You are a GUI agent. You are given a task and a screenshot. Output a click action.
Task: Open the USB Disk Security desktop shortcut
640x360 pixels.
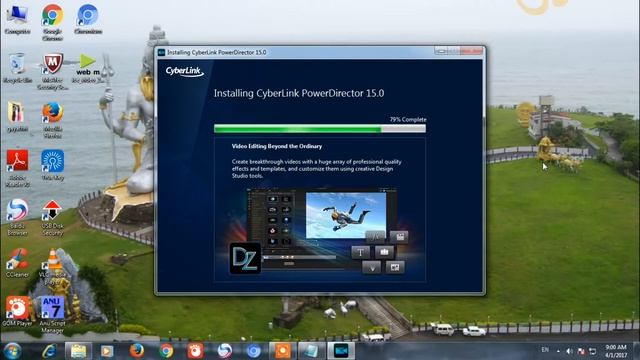click(52, 217)
